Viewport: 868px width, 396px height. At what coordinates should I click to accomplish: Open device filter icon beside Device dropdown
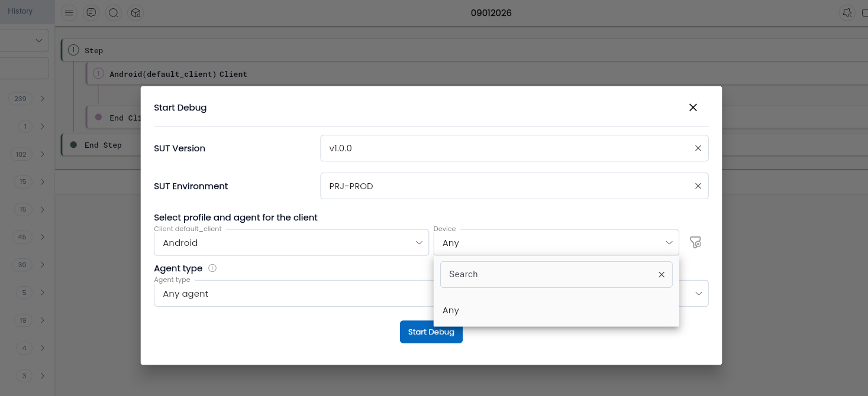tap(695, 242)
